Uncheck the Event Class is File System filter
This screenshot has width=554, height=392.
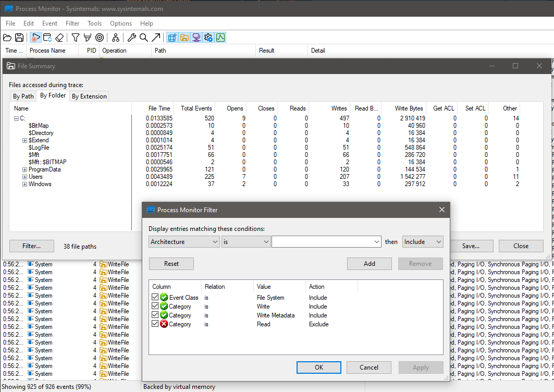[x=155, y=297]
